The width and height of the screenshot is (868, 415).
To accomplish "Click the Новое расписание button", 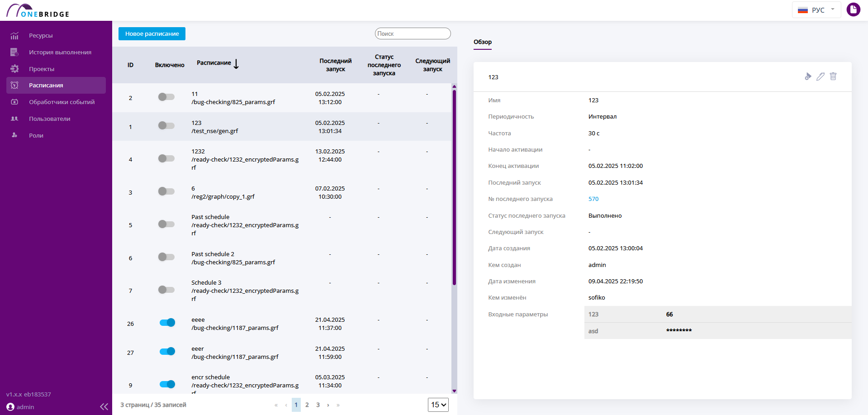I will point(152,34).
